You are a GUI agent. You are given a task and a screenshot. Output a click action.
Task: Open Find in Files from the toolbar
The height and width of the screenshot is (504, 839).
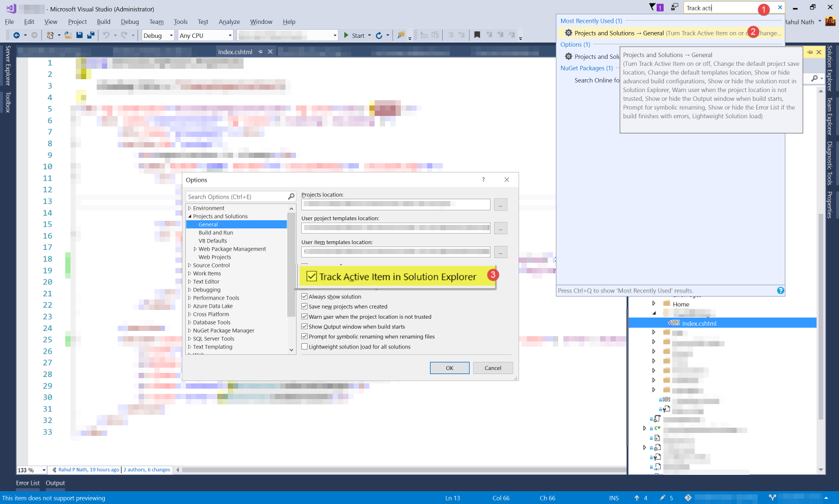click(x=401, y=36)
